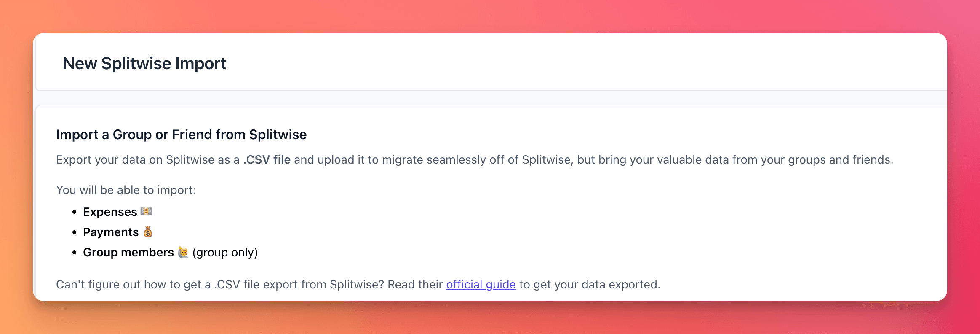Click the "to get your data exported." text
The height and width of the screenshot is (334, 980).
click(590, 285)
